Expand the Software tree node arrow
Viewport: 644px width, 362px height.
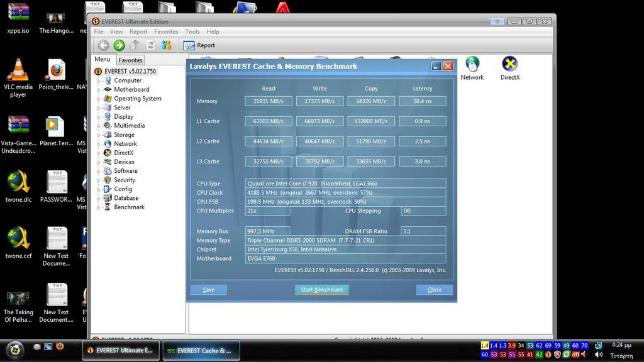click(99, 171)
